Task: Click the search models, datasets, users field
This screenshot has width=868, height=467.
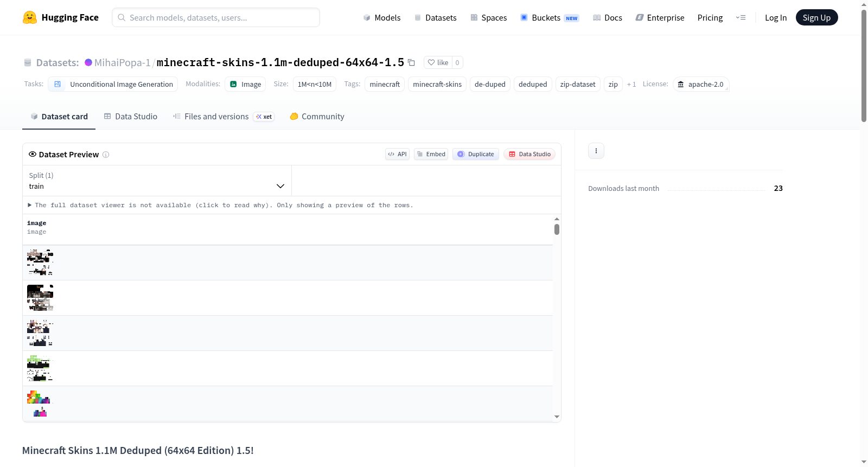Action: [x=216, y=17]
